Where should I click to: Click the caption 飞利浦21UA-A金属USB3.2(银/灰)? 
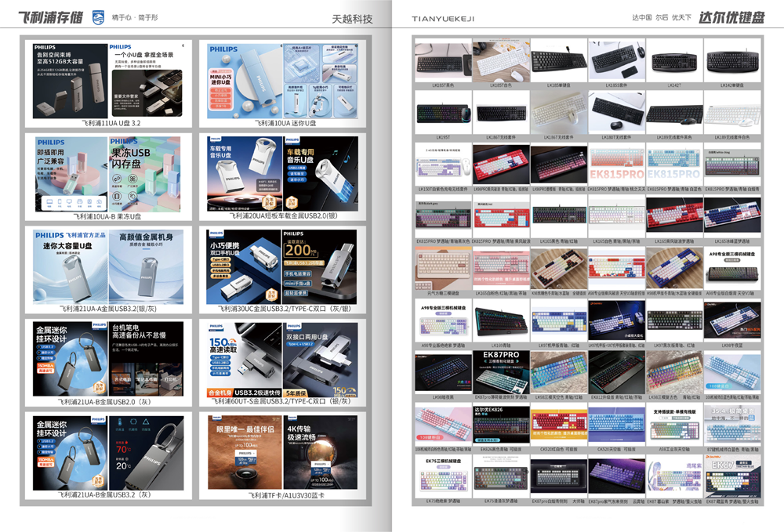tap(108, 309)
